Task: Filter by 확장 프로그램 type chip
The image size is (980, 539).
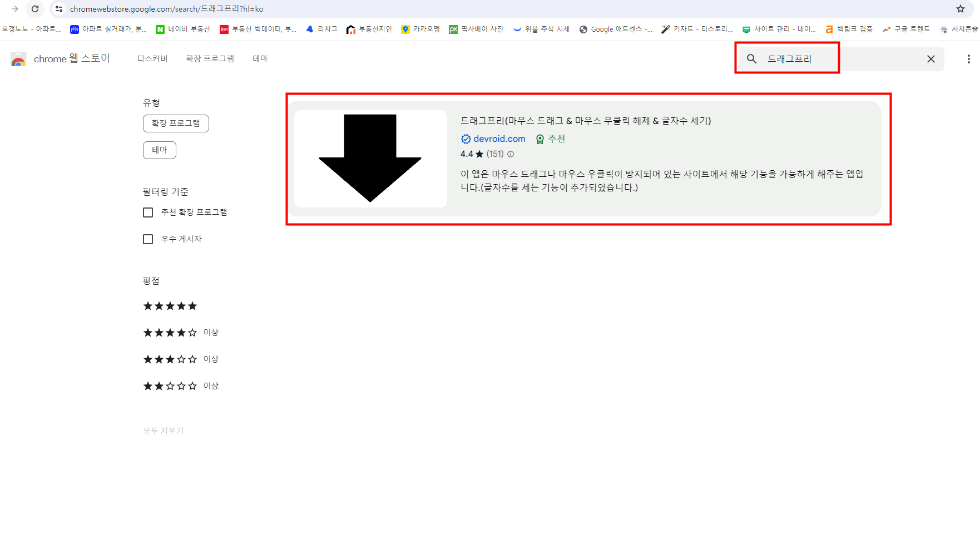Action: coord(176,123)
